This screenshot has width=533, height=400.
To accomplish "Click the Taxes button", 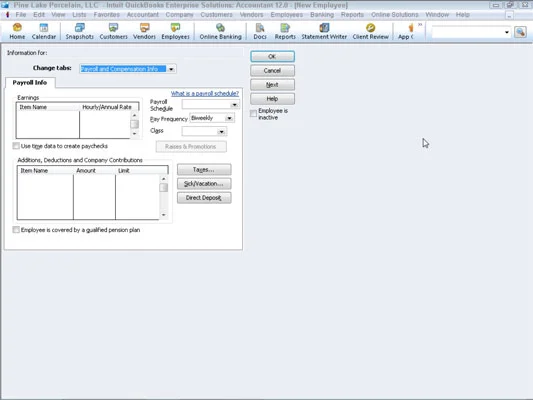I will click(x=204, y=170).
